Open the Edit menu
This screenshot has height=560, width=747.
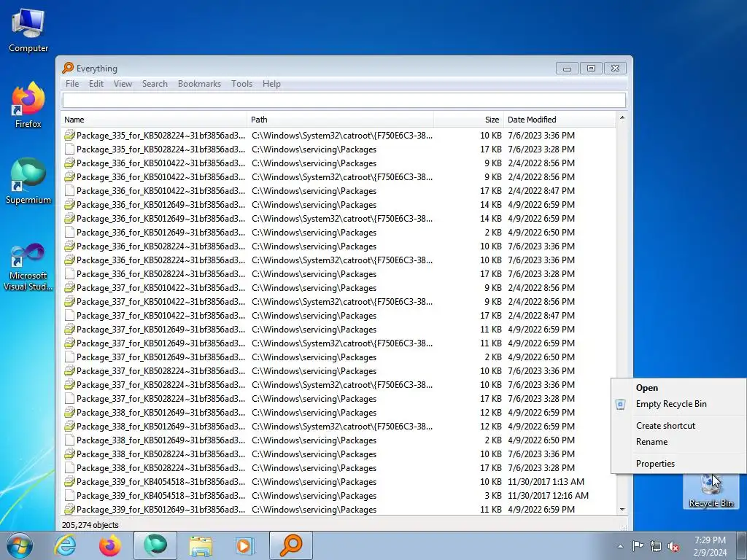point(96,84)
